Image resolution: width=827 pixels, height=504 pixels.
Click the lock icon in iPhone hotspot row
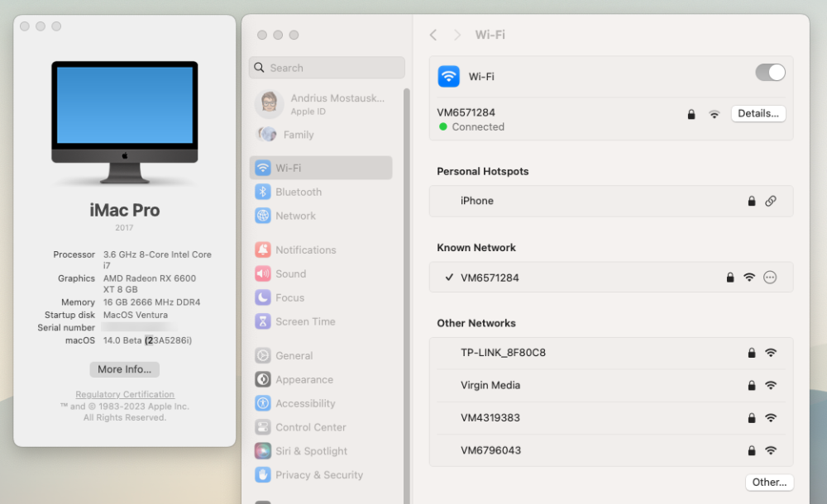[x=752, y=201]
